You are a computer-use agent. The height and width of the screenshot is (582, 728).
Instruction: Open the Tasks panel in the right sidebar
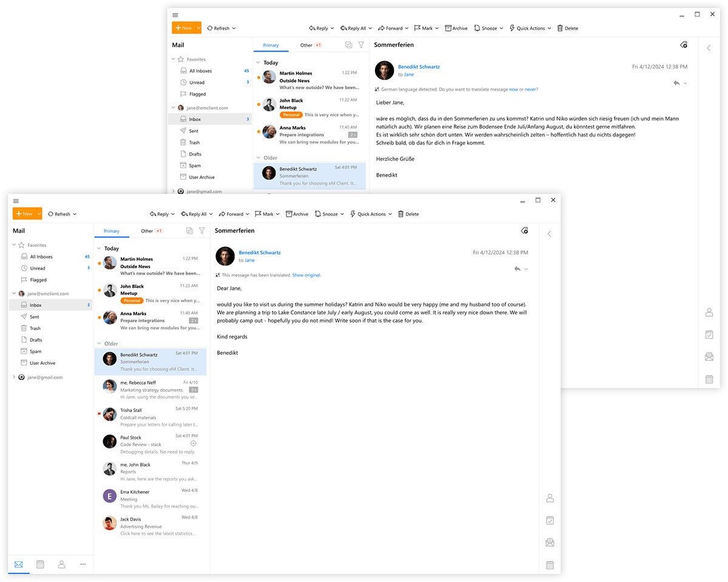550,520
